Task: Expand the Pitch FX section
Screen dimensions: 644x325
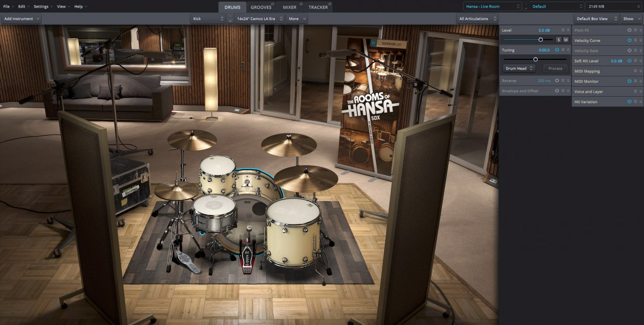Action: (641, 30)
